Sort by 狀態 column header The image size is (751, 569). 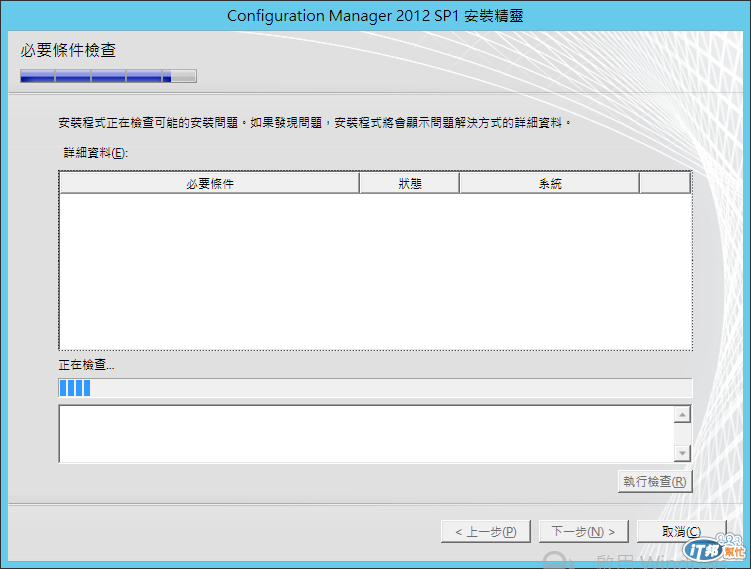pos(410,183)
